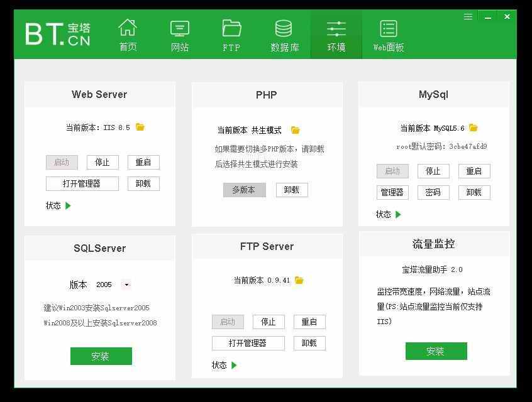This screenshot has height=402, width=532.
Task: Click the Win2008及以上安装Sqlserver2008 text
Action: pos(100,323)
